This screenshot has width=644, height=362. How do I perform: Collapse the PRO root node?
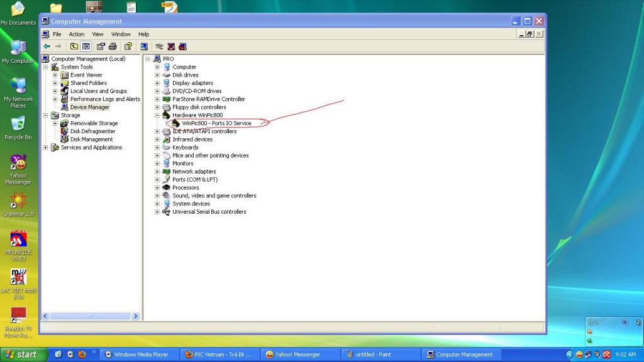click(147, 59)
